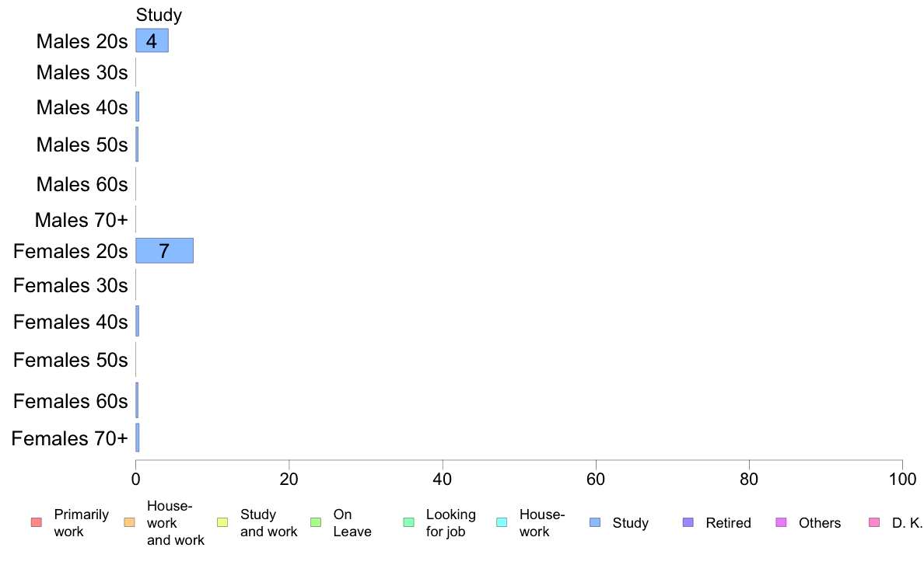Select the Study and work yellow swatch
Viewport: 924px width, 572px height.
pyautogui.click(x=222, y=522)
